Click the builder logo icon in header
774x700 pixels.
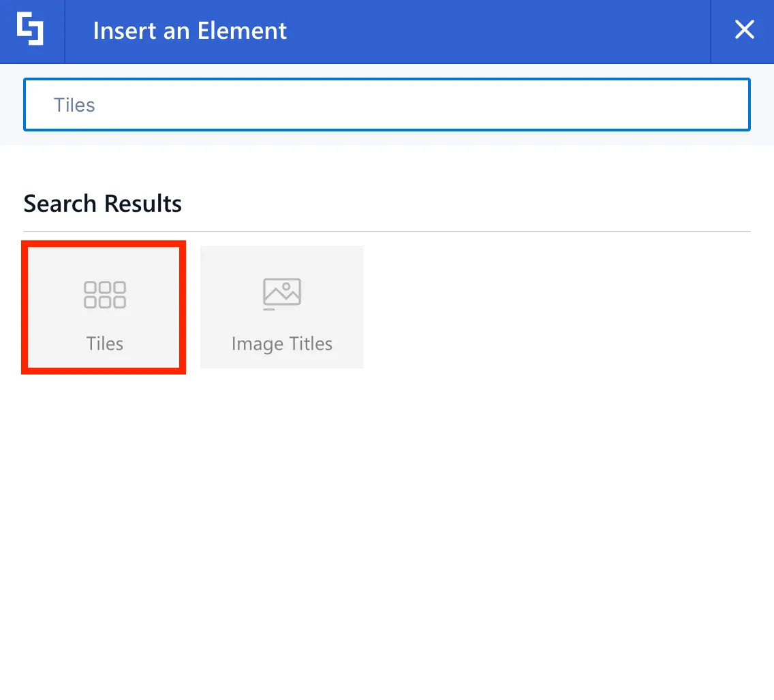pos(30,29)
